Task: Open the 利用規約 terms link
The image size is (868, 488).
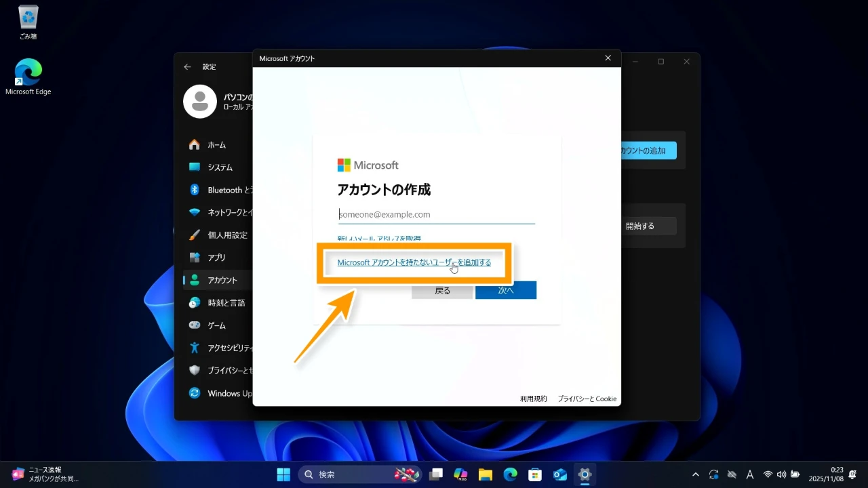Action: coord(533,399)
